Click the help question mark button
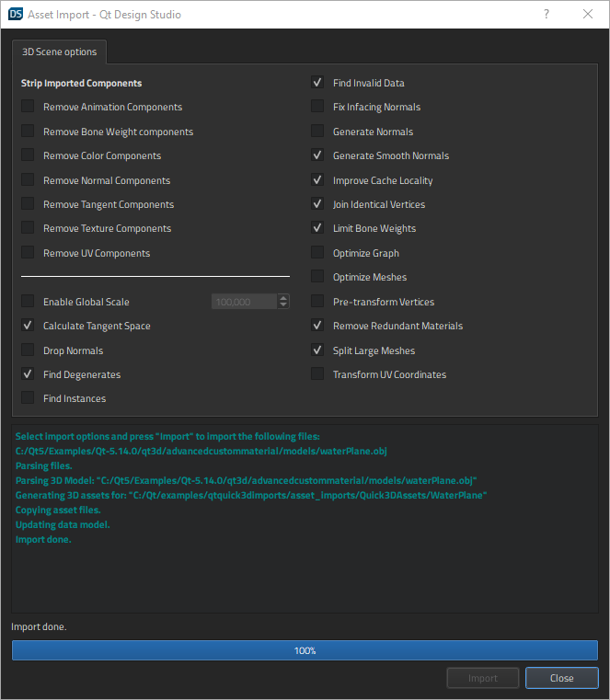 [547, 15]
